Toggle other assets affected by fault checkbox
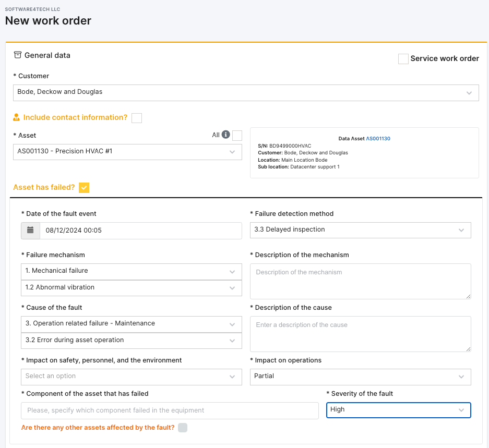This screenshot has width=489, height=448. pos(183,428)
